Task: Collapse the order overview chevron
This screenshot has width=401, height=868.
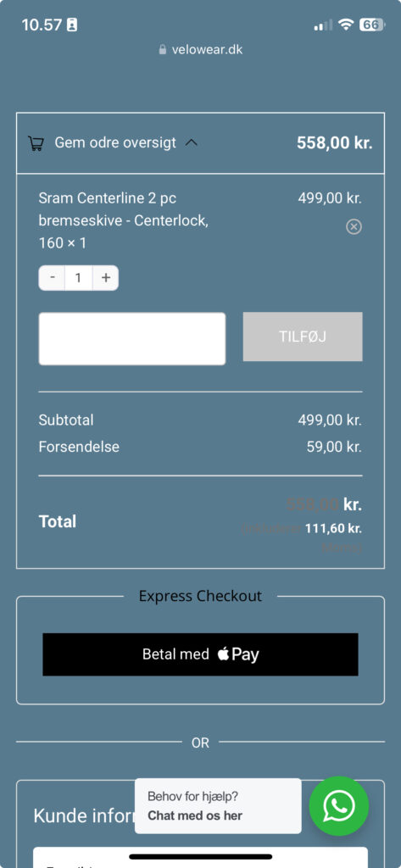Action: [x=191, y=142]
